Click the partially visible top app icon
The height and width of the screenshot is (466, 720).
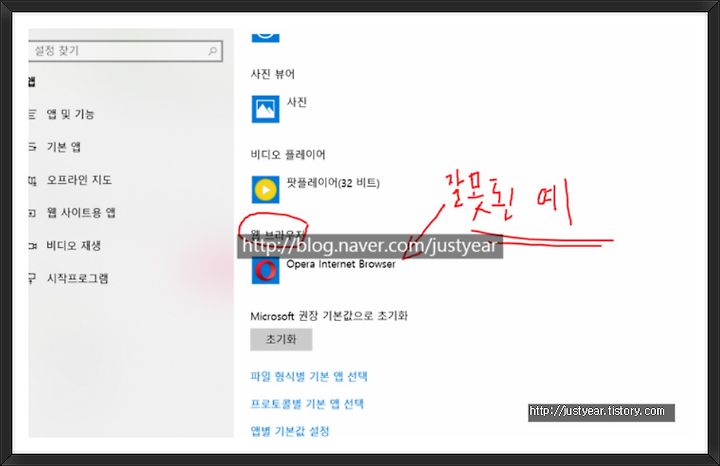tap(265, 36)
